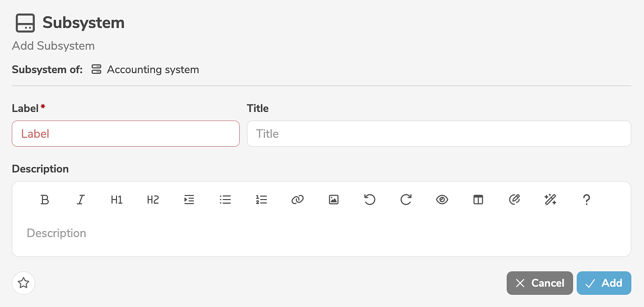Insert a numbered list

261,200
